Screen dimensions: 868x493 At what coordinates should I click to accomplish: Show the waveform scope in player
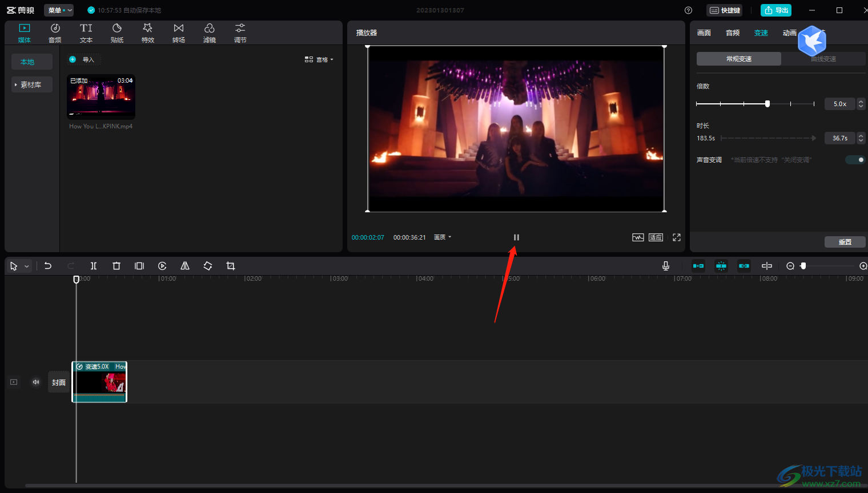click(638, 237)
